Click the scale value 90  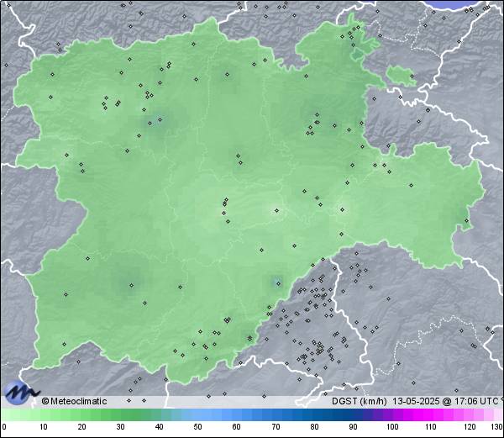[x=354, y=427]
